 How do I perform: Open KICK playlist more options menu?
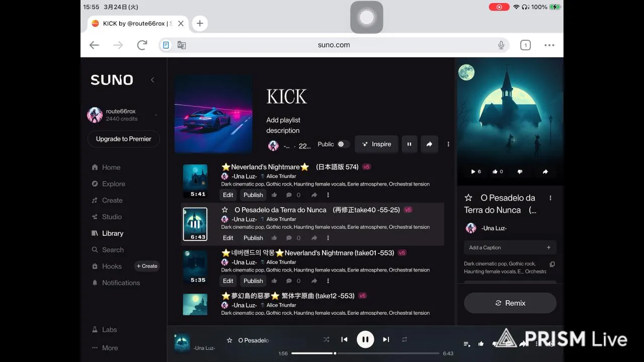448,144
